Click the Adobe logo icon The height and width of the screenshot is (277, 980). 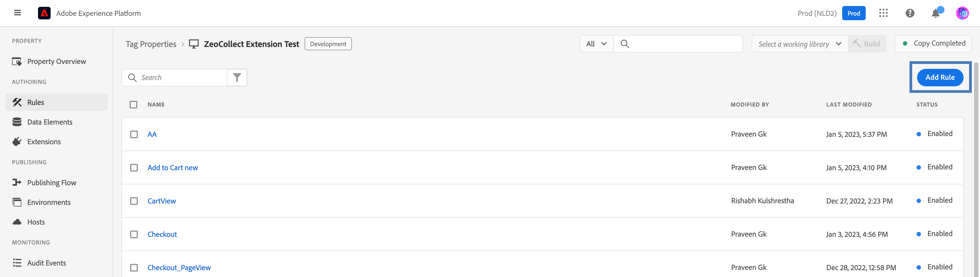[x=44, y=13]
